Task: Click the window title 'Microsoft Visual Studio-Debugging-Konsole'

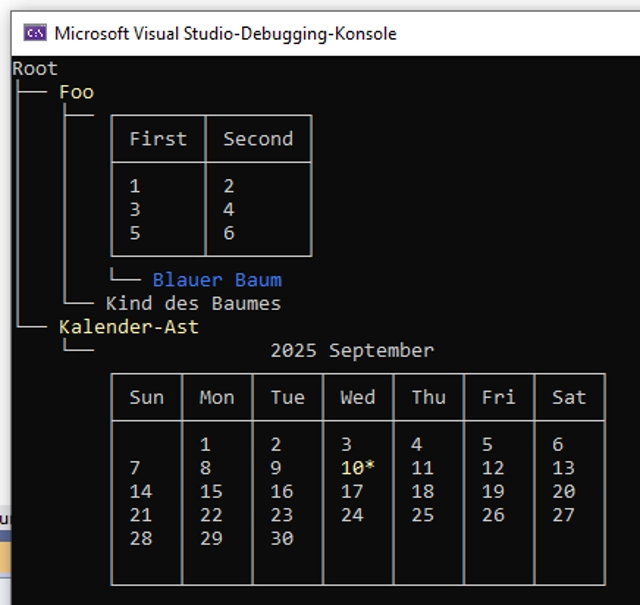Action: [225, 33]
